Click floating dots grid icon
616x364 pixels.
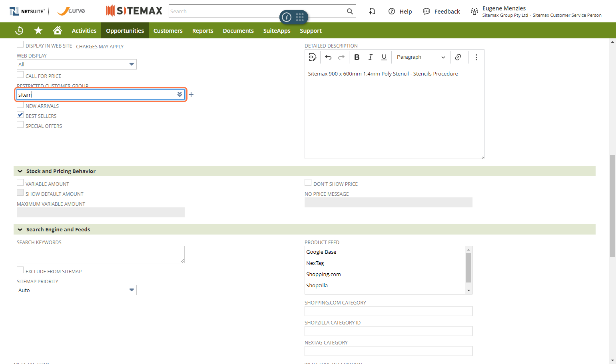pos(300,17)
